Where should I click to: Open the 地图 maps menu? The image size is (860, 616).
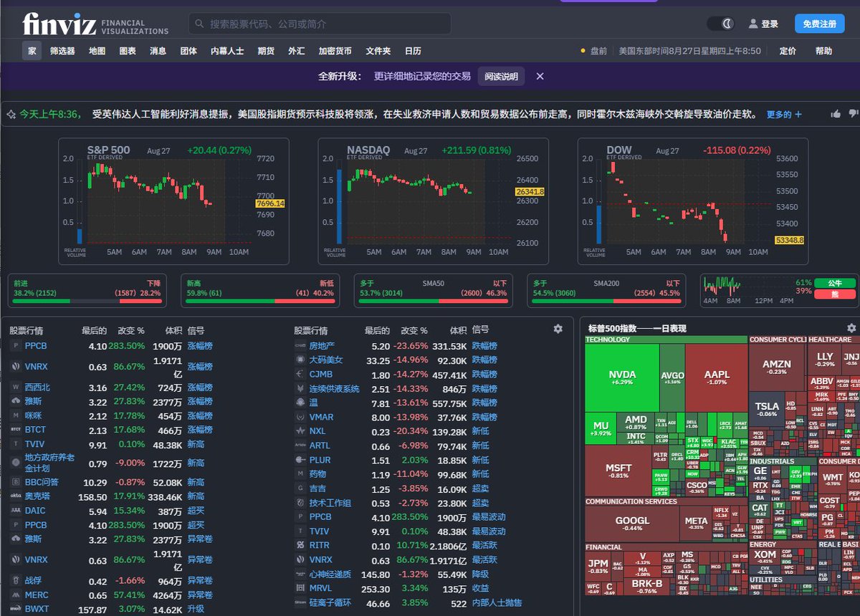[x=97, y=51]
